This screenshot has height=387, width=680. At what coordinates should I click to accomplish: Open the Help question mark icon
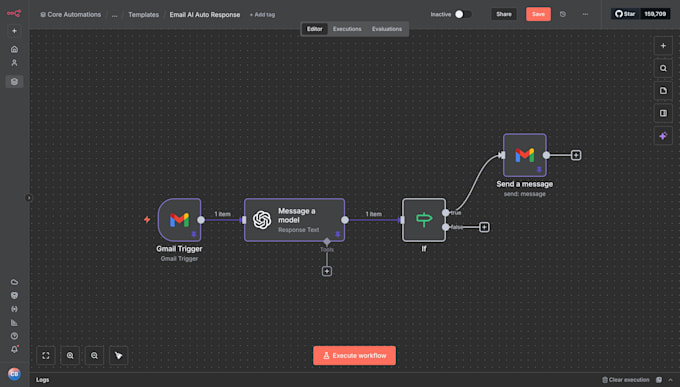pos(14,336)
